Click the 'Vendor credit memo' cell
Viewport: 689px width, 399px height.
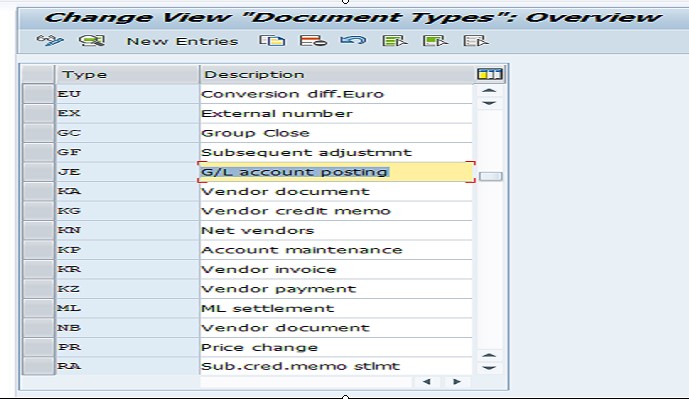[x=336, y=211]
